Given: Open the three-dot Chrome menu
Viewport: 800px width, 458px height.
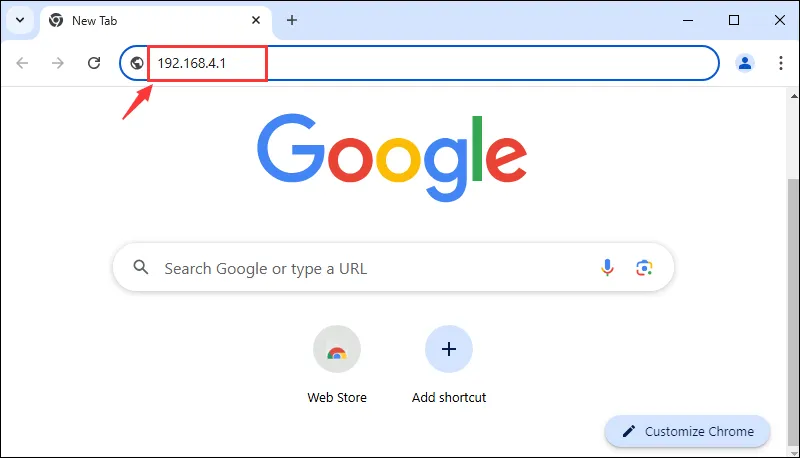Looking at the screenshot, I should click(781, 63).
